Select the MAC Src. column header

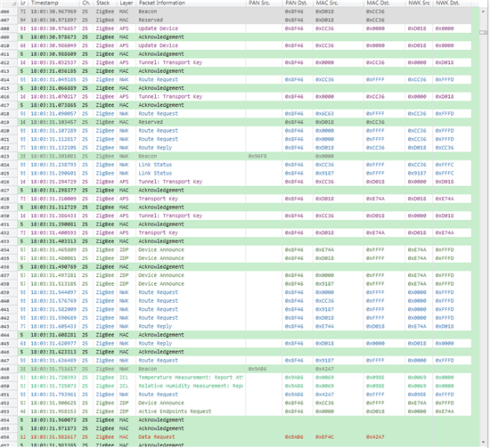(x=339, y=4)
